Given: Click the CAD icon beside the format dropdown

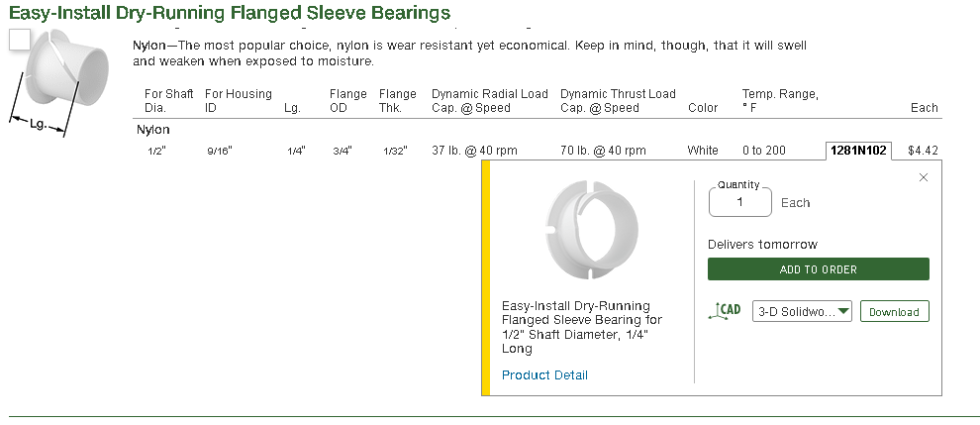Looking at the screenshot, I should click(x=726, y=311).
